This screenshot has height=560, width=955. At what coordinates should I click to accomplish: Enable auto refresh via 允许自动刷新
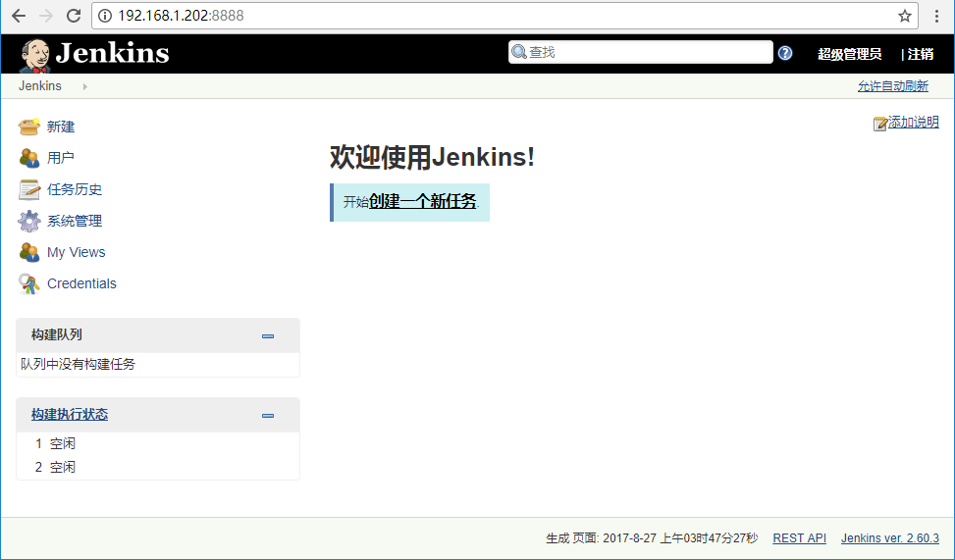[893, 86]
